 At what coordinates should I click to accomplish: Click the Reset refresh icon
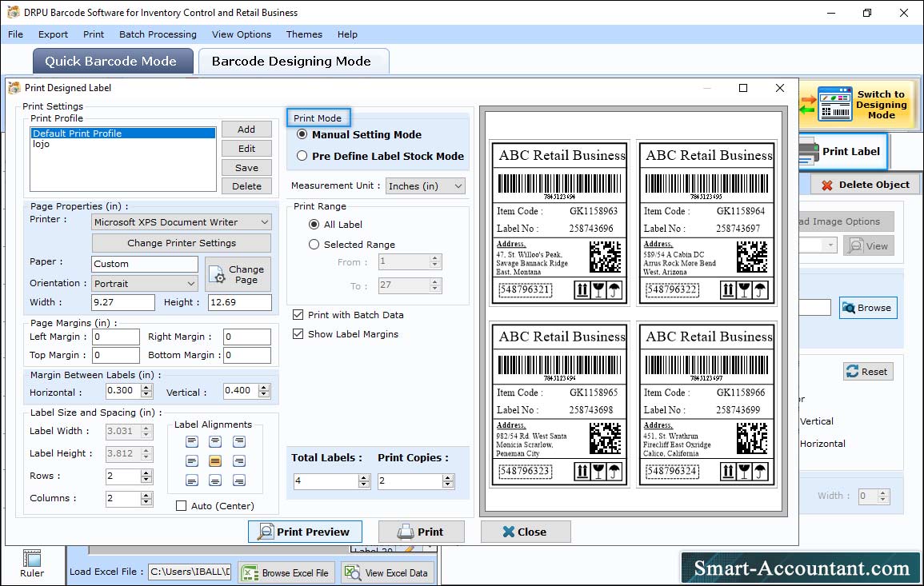852,372
